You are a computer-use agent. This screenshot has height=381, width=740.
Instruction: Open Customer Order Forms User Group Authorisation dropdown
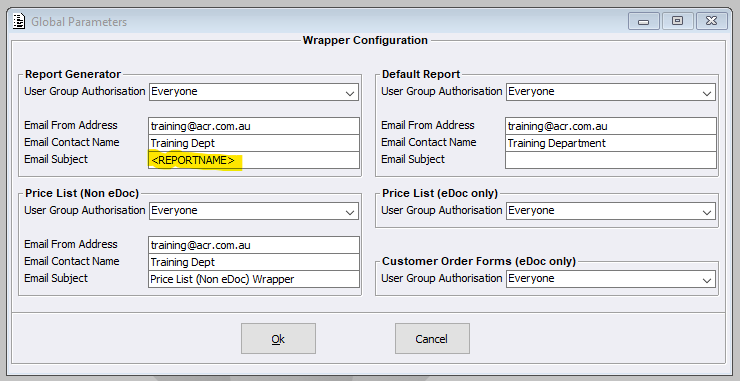[611, 279]
